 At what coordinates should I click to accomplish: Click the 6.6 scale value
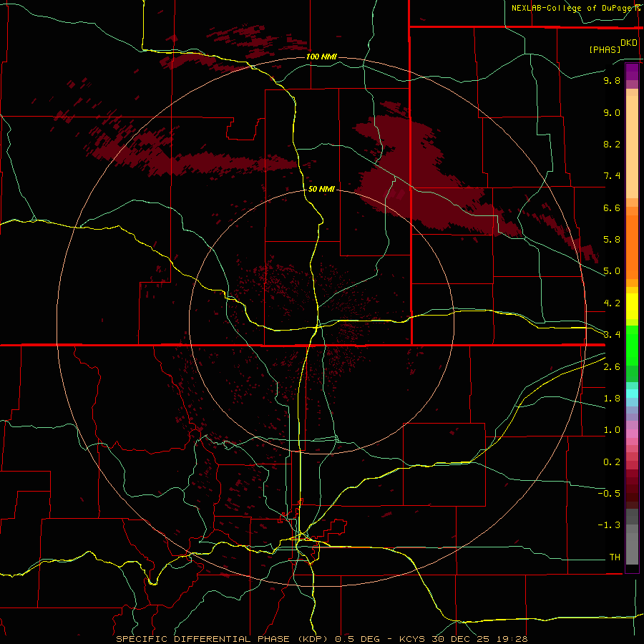click(612, 208)
